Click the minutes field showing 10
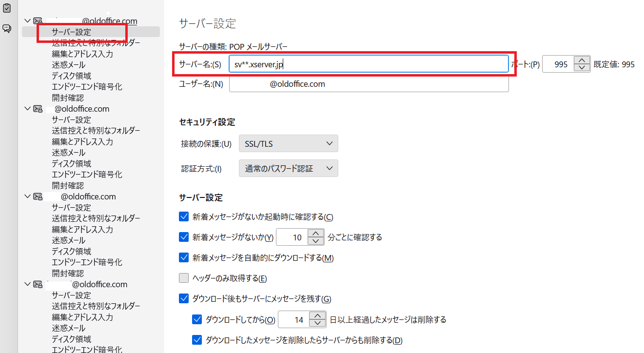This screenshot has width=644, height=353. 293,237
